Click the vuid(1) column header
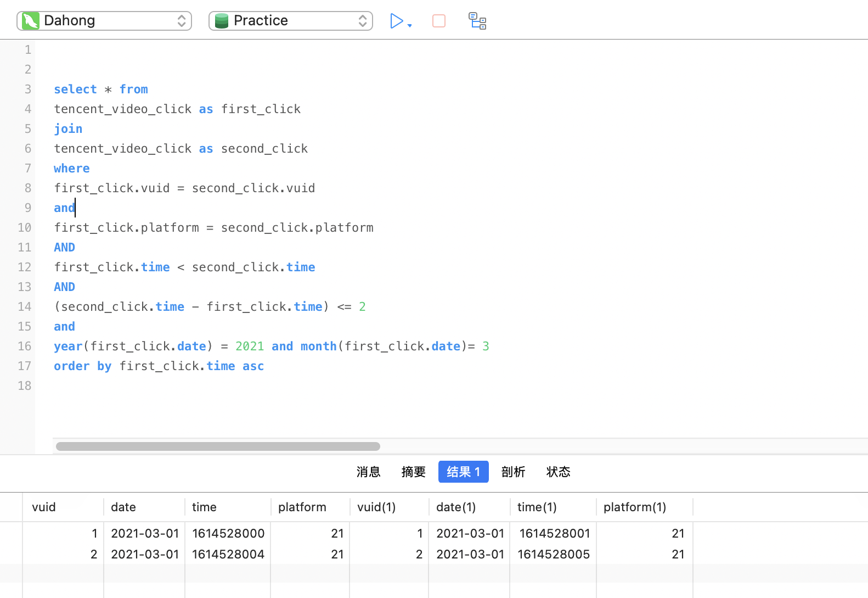 pos(389,507)
